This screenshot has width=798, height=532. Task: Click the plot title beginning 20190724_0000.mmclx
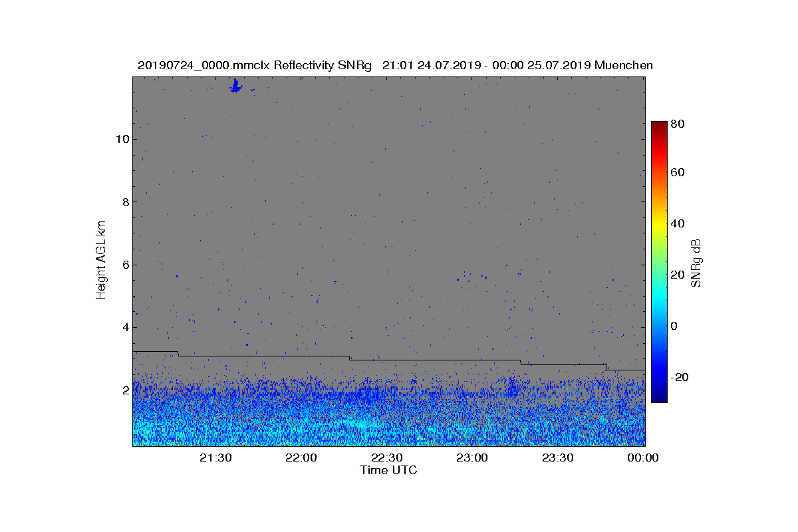click(395, 66)
